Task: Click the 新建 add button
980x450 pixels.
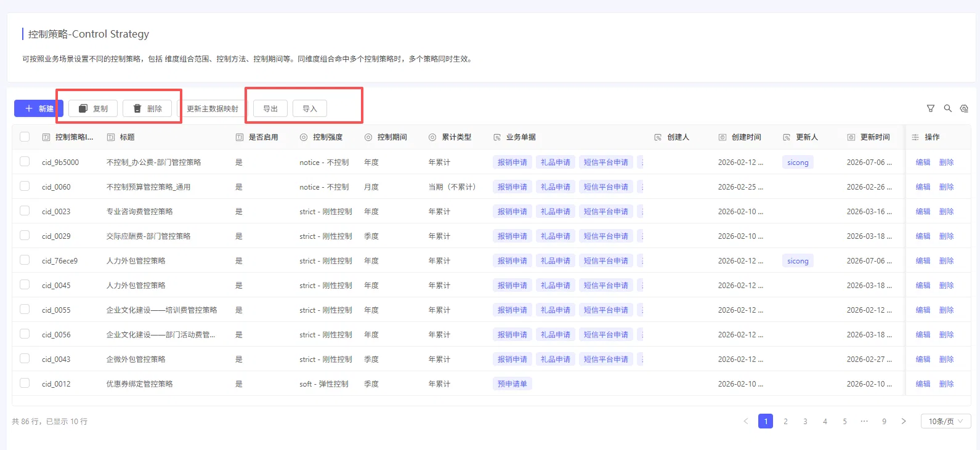Action: [x=38, y=108]
